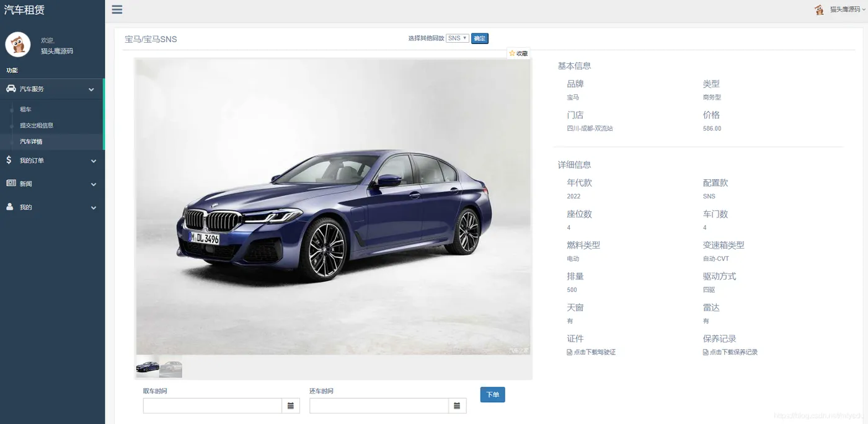Click the store value 四川-成都-双流站
Image resolution: width=868 pixels, height=424 pixels.
point(590,128)
